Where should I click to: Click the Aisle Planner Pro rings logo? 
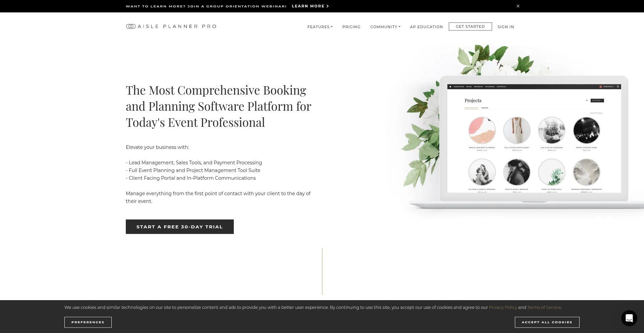coord(131,26)
